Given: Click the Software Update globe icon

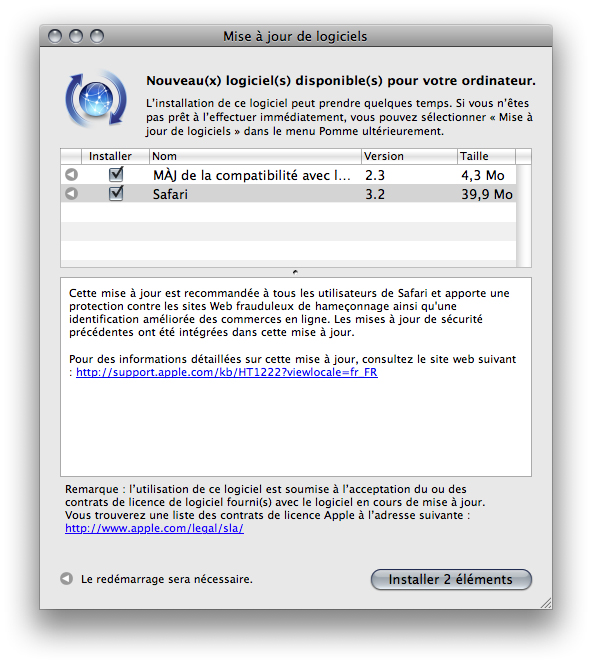Looking at the screenshot, I should tap(96, 99).
